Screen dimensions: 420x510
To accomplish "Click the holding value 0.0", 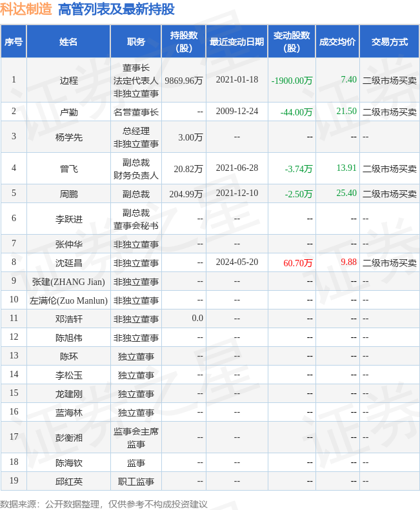I will point(197,318).
